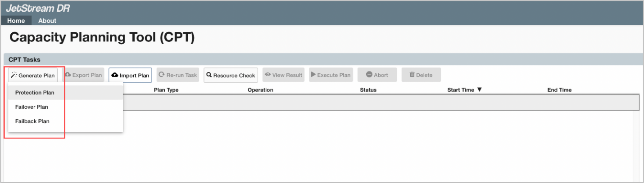
Task: Click the Delete trash can icon
Action: click(412, 75)
